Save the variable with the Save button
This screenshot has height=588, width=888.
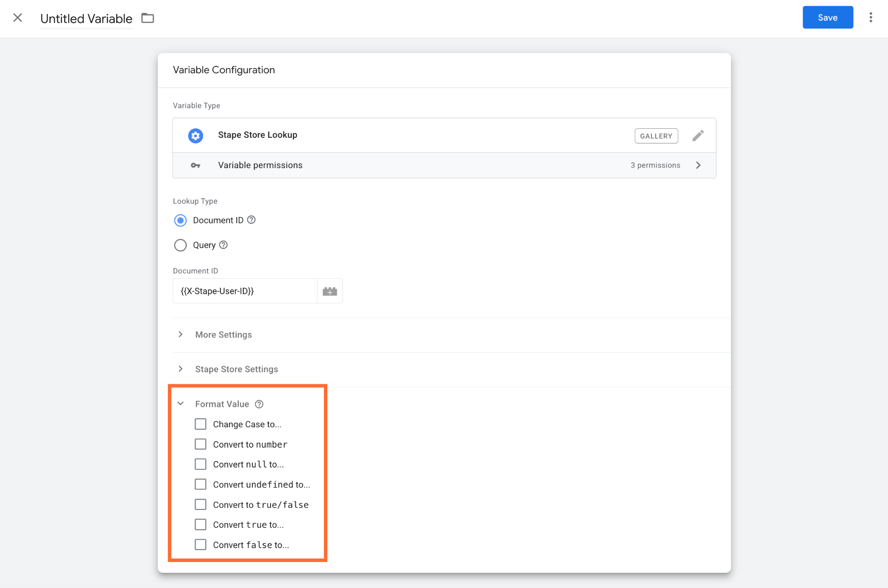(x=828, y=17)
